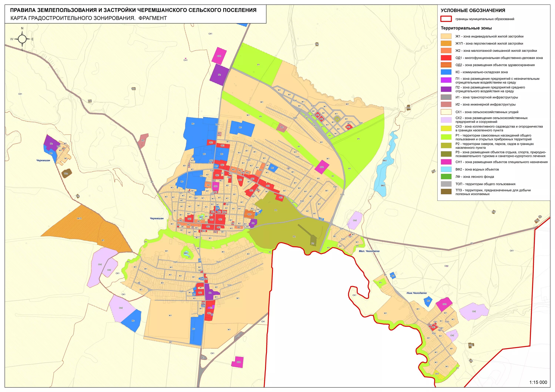555x392 pixels.
Task: Click the purple П2 legend swatch
Action: (x=446, y=89)
